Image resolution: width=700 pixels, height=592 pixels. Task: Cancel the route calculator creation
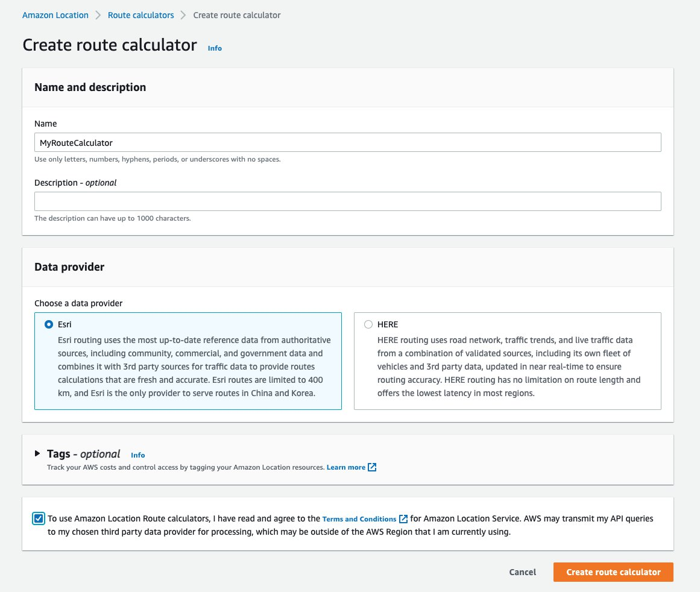[522, 572]
